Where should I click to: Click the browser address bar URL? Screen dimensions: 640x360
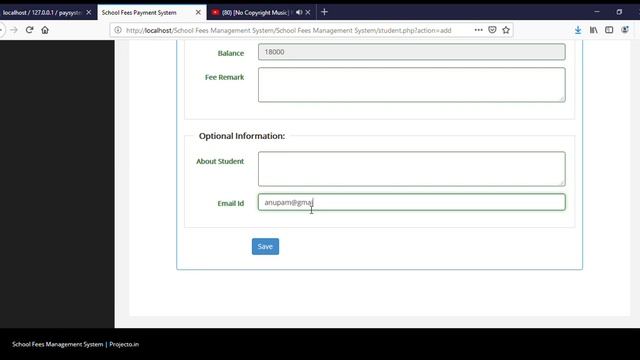tap(288, 30)
